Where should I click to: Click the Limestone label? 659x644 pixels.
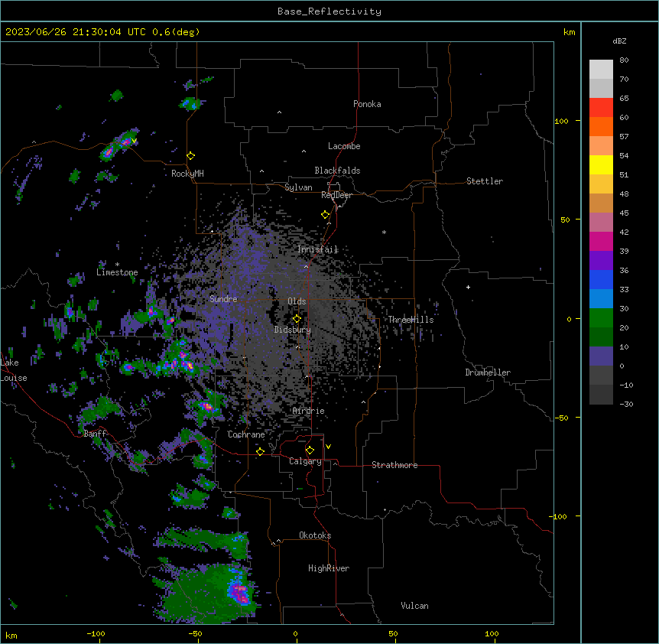(x=117, y=272)
